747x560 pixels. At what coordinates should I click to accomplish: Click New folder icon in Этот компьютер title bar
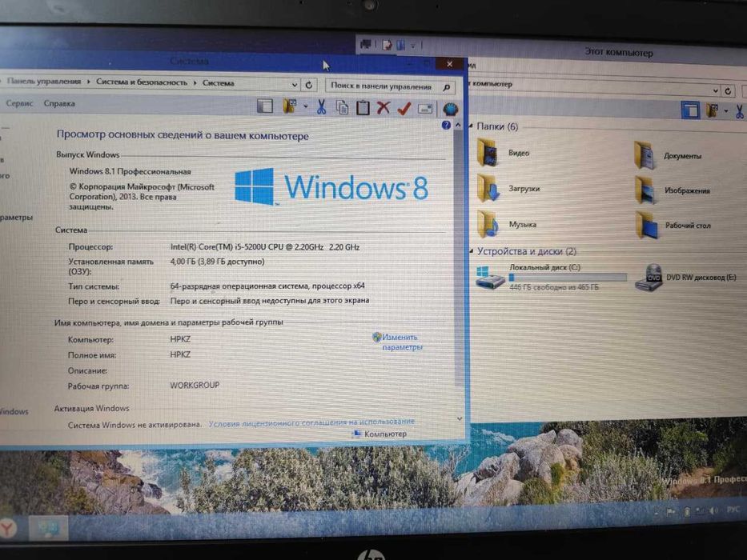pyautogui.click(x=400, y=46)
